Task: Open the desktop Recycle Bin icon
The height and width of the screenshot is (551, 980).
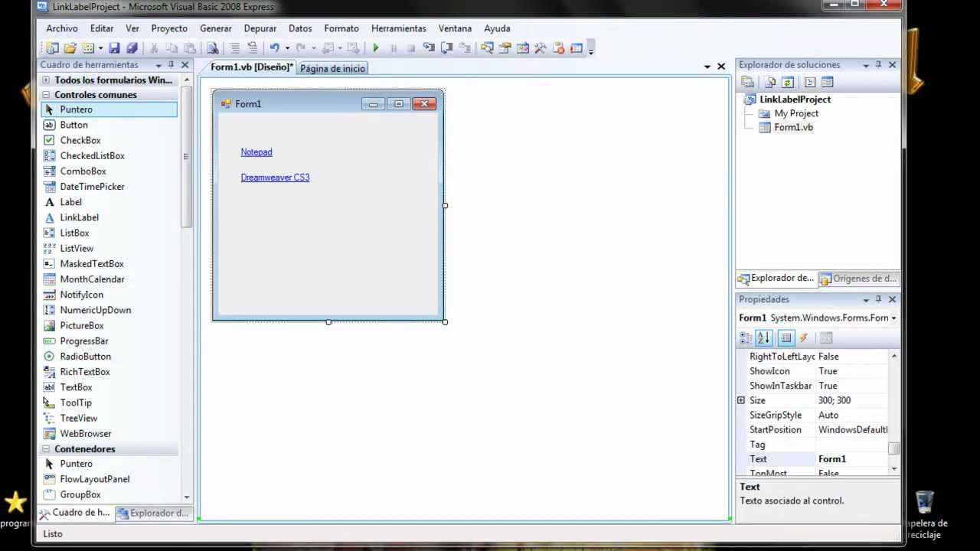Action: (x=925, y=503)
